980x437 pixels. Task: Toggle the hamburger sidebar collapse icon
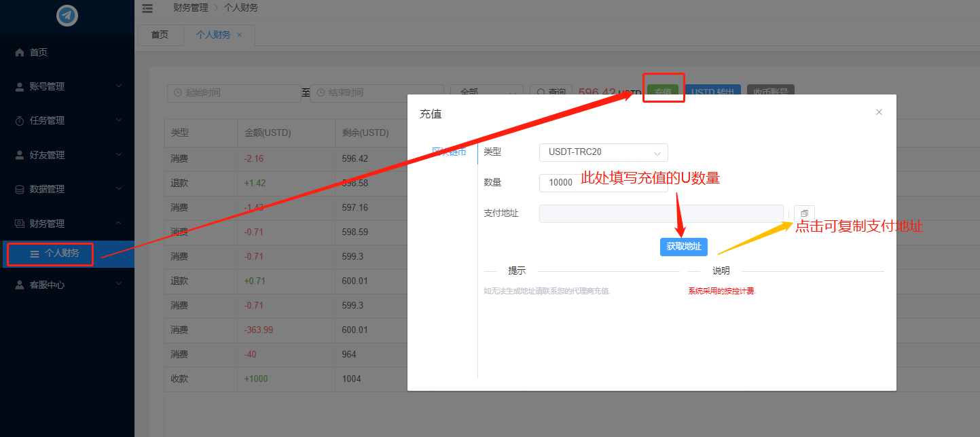click(x=147, y=8)
